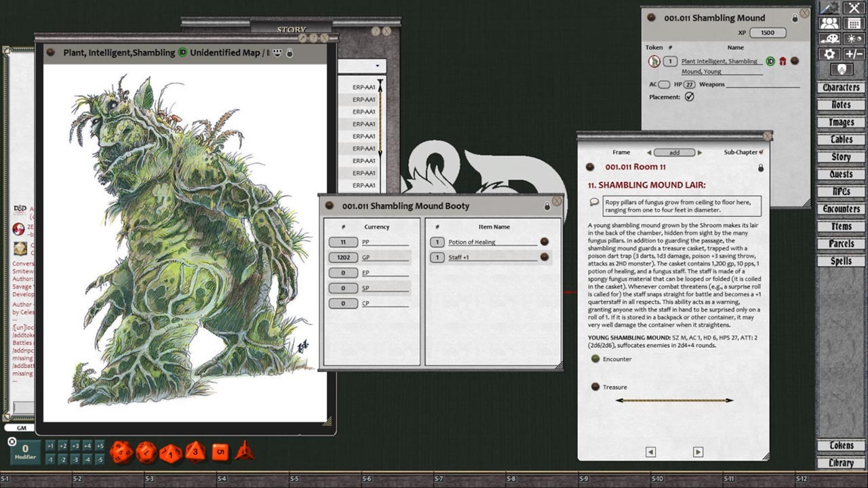The height and width of the screenshot is (488, 868).
Task: Unlock the 001.011 Room 11 story entry
Action: (761, 167)
